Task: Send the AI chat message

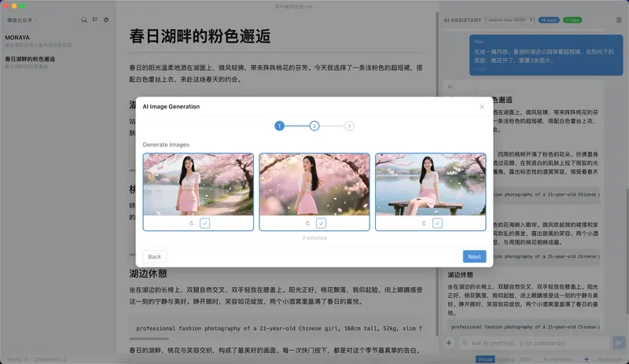Action: [x=619, y=343]
